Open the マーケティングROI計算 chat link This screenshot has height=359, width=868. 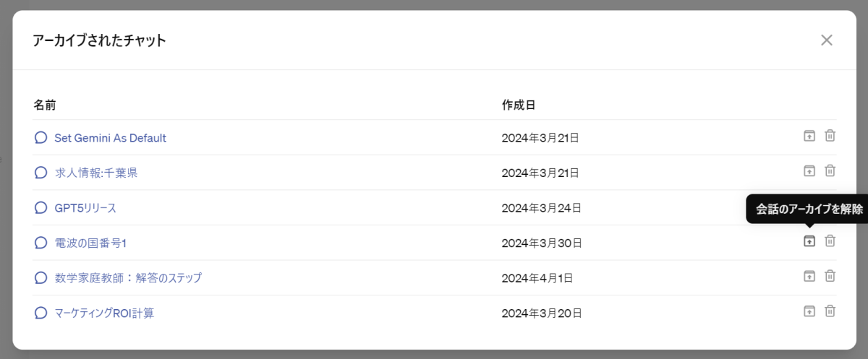[104, 313]
